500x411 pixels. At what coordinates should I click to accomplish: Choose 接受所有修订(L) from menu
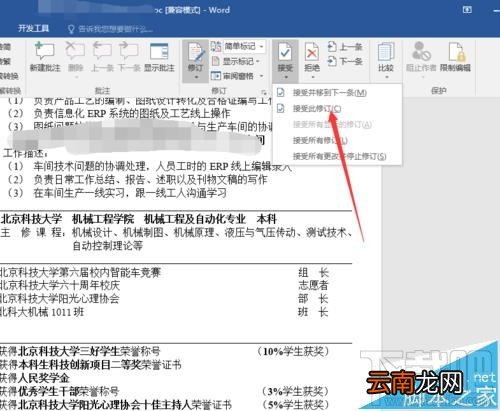[337, 140]
